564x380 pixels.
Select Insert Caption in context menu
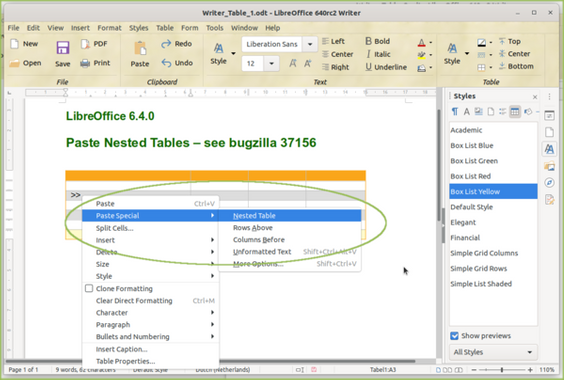[x=150, y=349]
